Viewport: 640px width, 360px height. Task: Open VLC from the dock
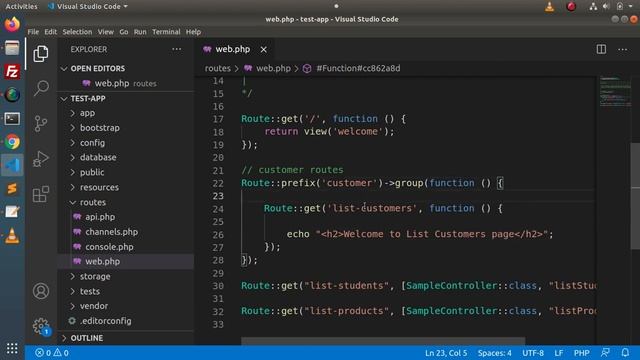point(12,236)
